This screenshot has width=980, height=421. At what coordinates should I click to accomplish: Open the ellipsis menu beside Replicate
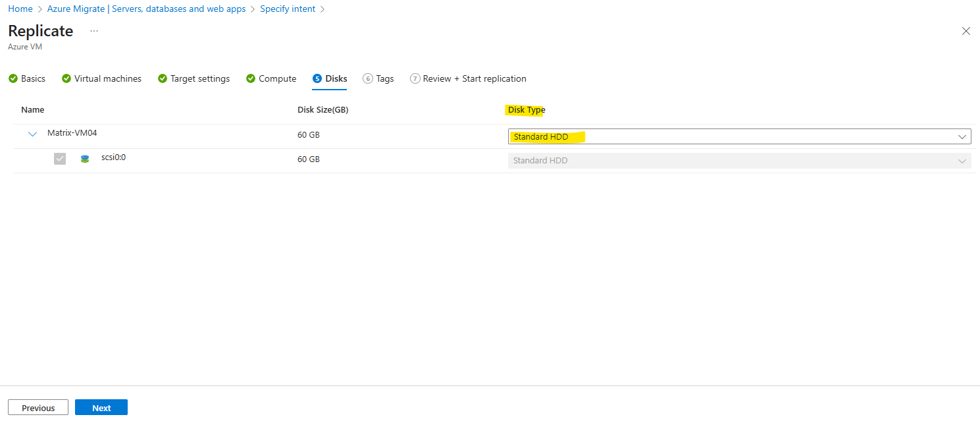tap(94, 31)
